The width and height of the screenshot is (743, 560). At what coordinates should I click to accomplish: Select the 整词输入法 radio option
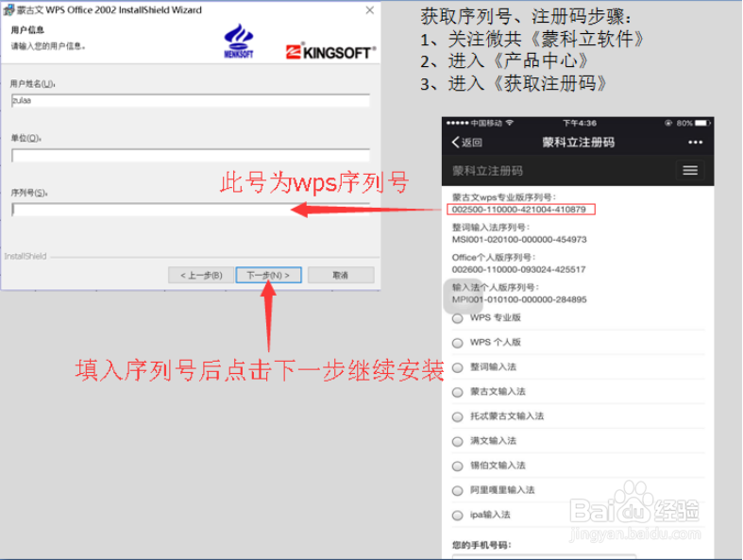click(457, 367)
